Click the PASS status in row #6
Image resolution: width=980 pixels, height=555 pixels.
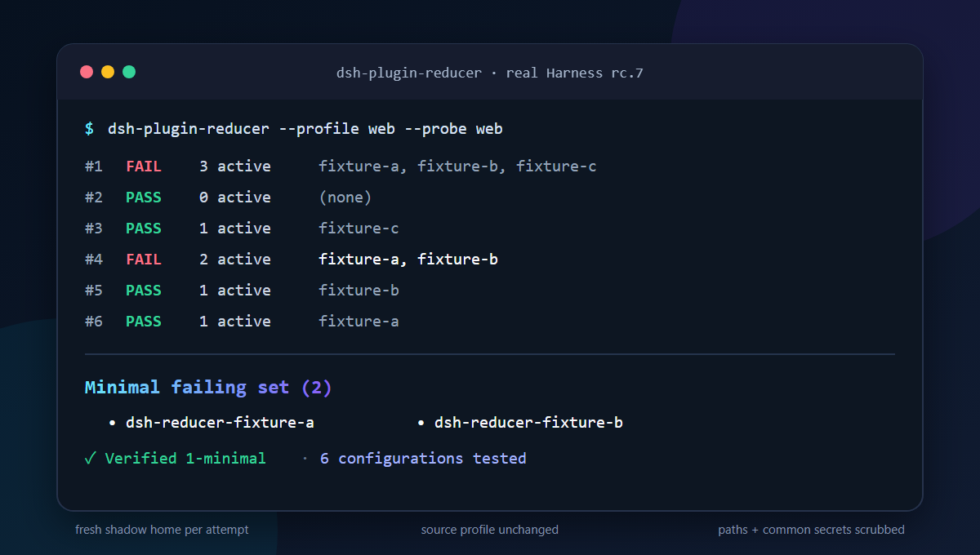pyautogui.click(x=144, y=322)
